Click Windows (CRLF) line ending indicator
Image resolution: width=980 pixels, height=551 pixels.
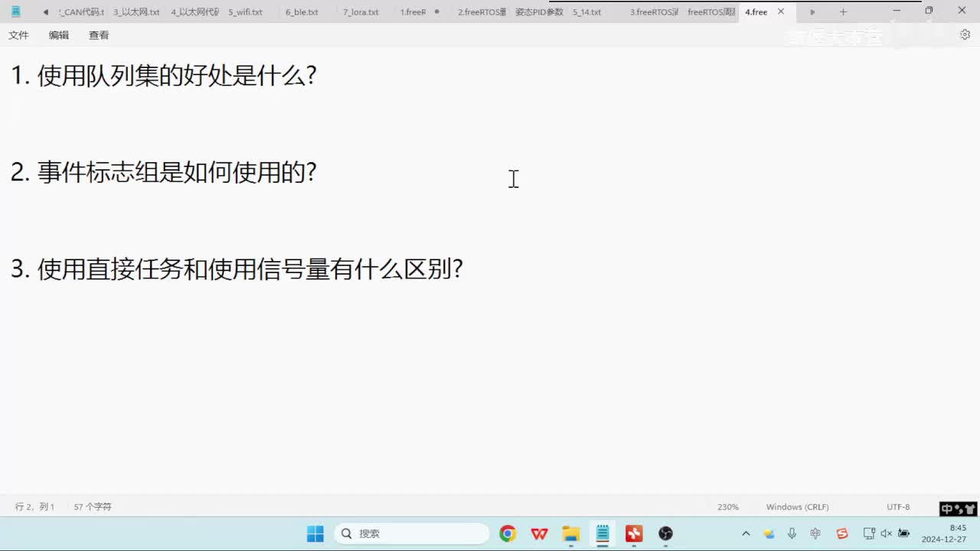[x=797, y=507]
